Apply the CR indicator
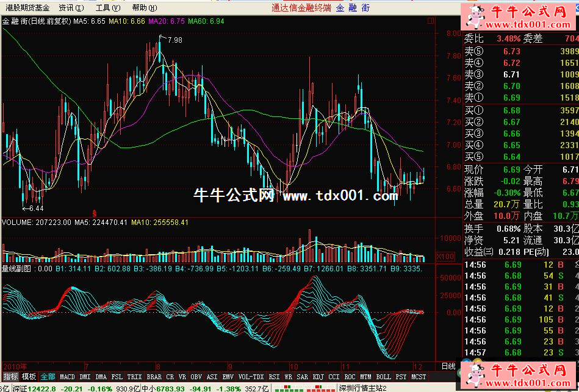Viewport: 579px width, 392px height. tap(170, 377)
